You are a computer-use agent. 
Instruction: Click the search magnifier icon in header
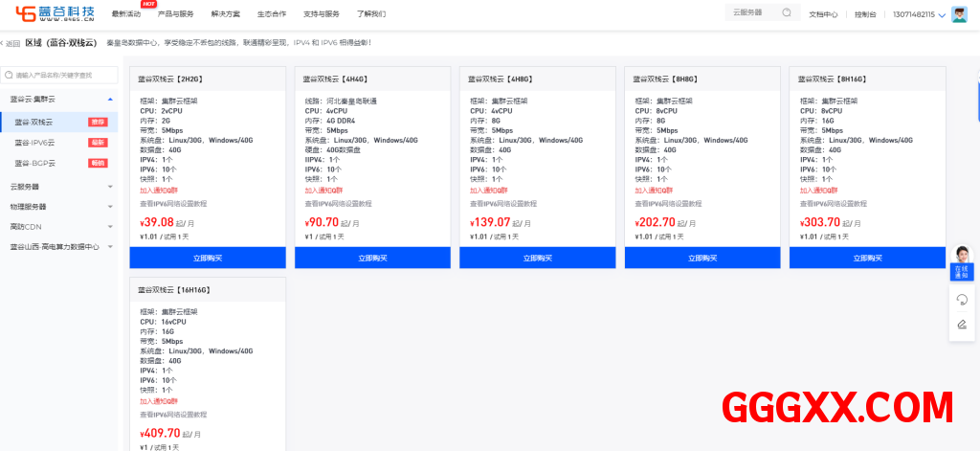click(786, 13)
